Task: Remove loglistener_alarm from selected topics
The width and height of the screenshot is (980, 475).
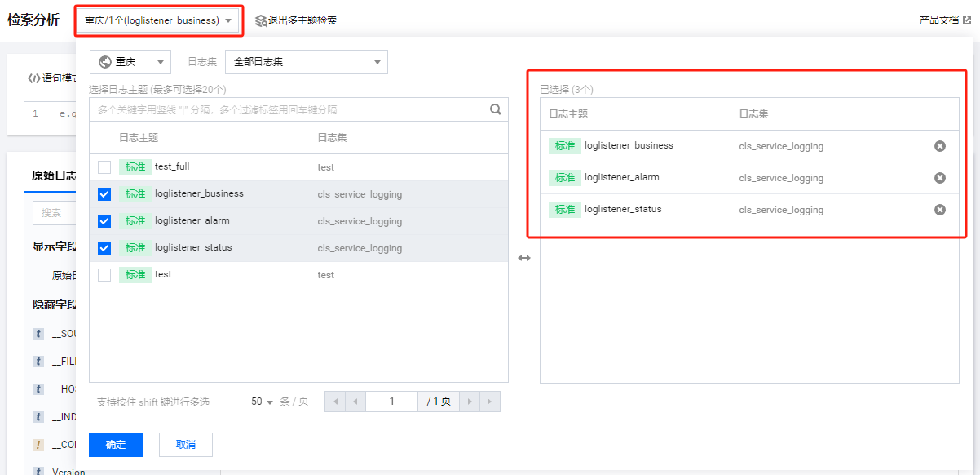Action: click(x=939, y=178)
